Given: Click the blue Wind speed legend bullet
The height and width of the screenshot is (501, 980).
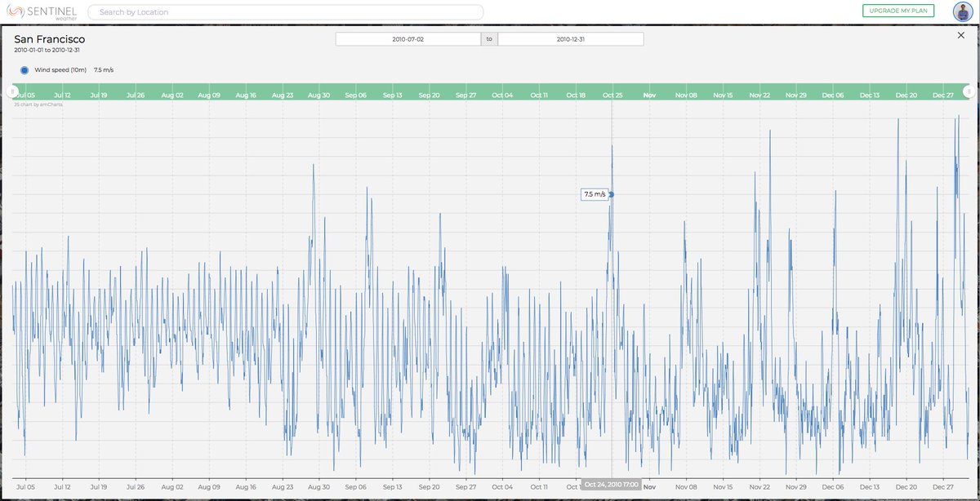Looking at the screenshot, I should [x=24, y=70].
